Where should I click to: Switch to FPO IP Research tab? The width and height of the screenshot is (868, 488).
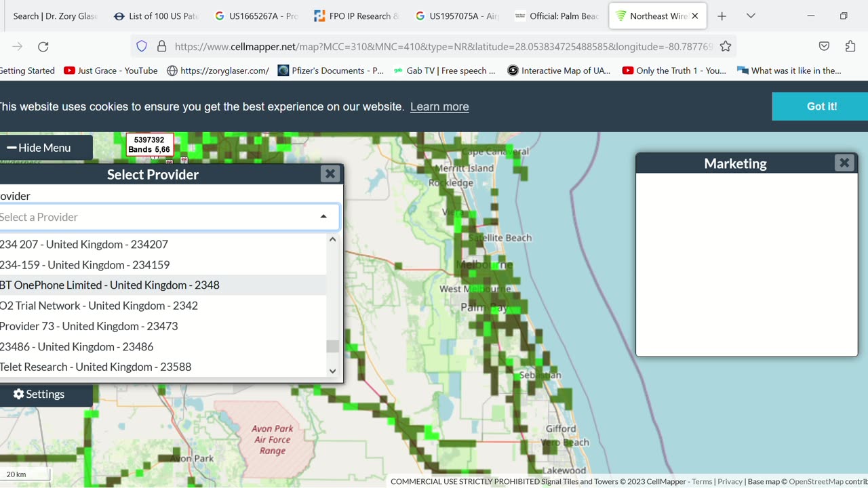[x=356, y=16]
